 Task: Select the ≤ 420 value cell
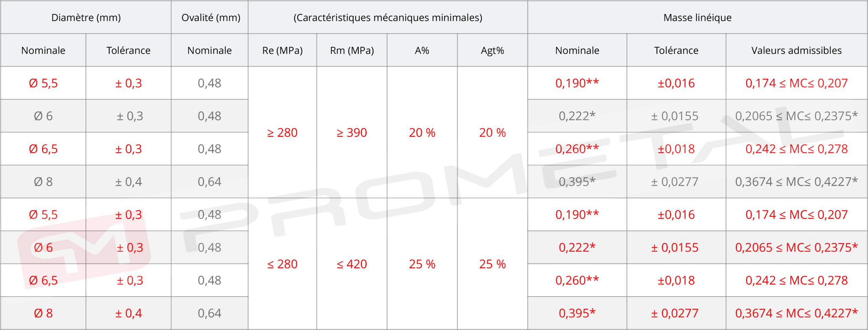(x=352, y=264)
